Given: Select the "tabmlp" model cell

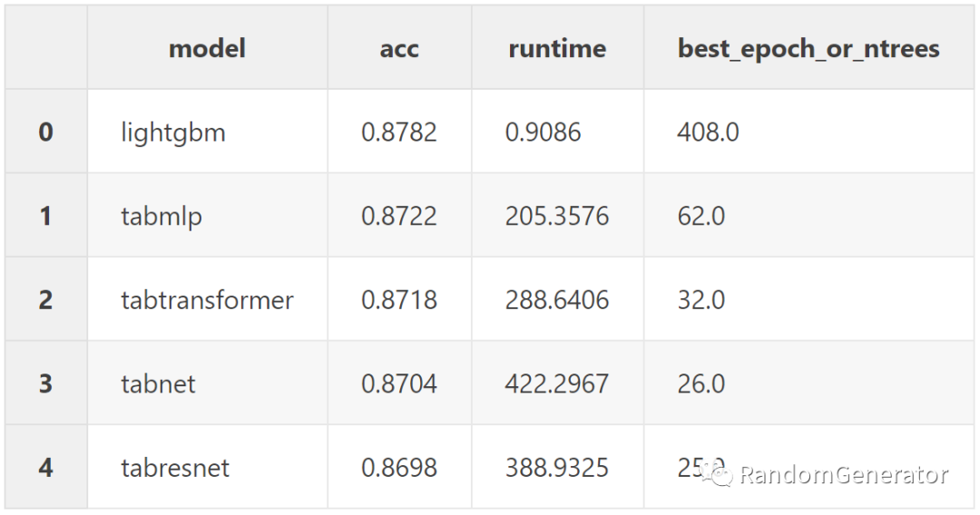Looking at the screenshot, I should tap(162, 217).
